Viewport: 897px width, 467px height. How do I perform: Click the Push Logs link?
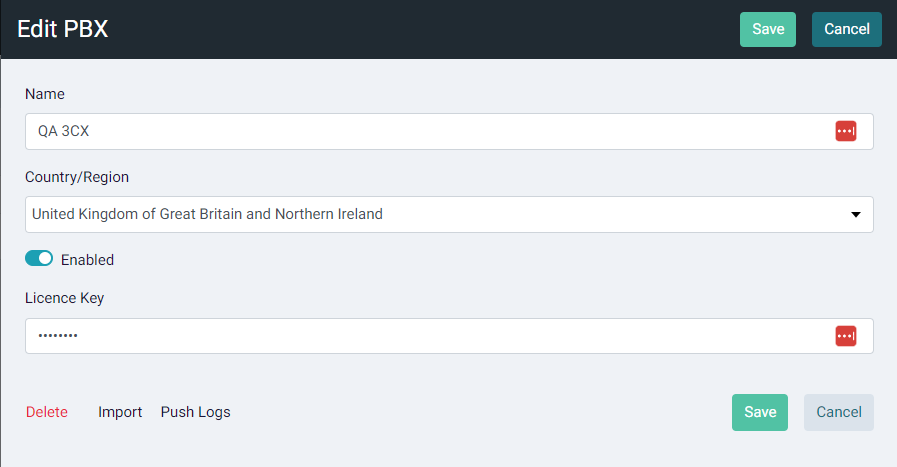click(x=196, y=412)
